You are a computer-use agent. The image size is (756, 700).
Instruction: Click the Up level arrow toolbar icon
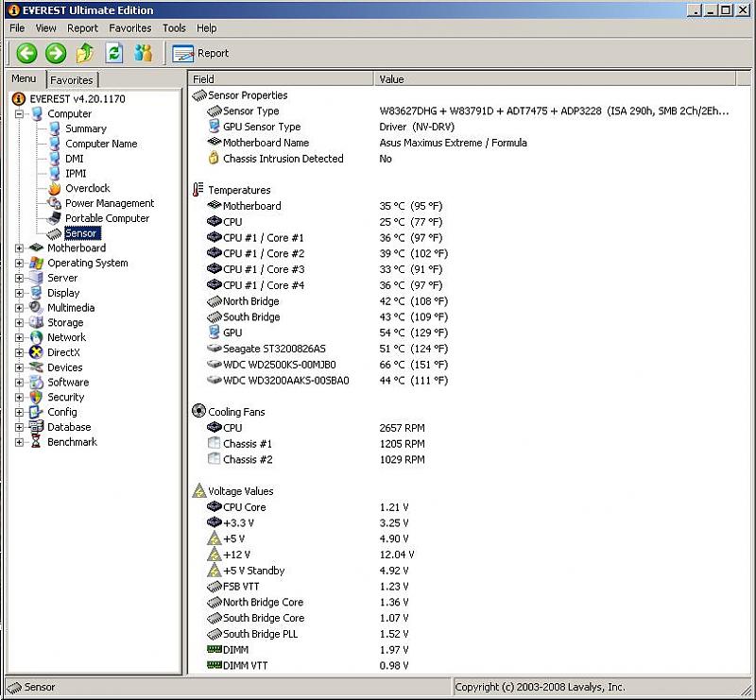pos(85,53)
